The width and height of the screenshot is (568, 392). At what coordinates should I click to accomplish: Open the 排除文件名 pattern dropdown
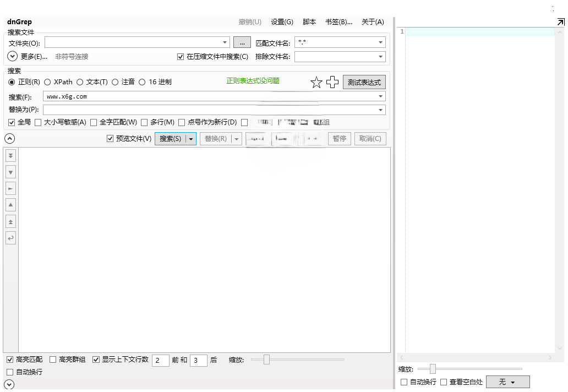point(380,57)
